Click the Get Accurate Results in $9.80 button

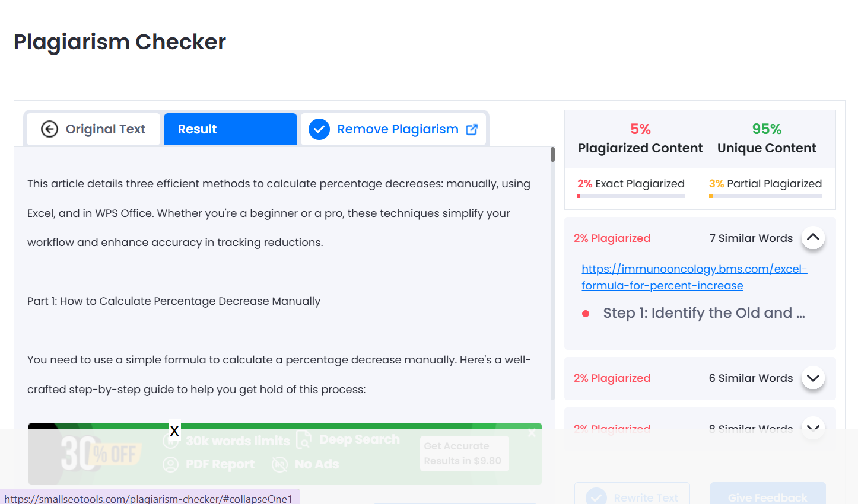pyautogui.click(x=464, y=454)
